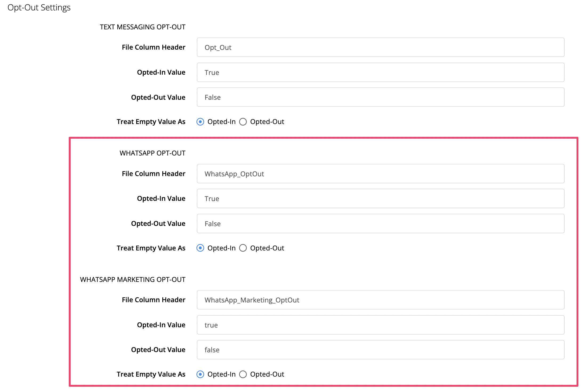This screenshot has width=588, height=391.
Task: Select Opted-In for WhatsApp Marketing empty value
Action: click(x=200, y=374)
